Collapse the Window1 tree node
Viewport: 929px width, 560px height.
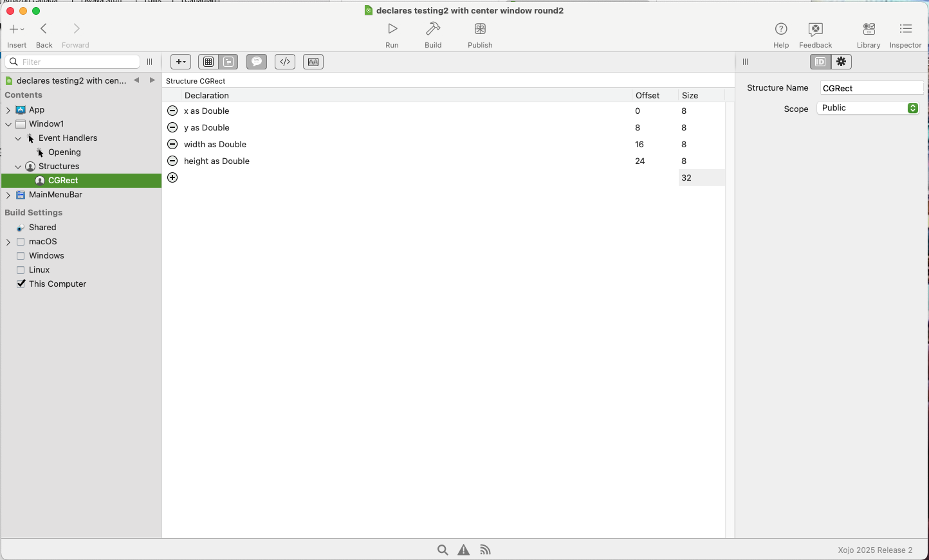8,124
